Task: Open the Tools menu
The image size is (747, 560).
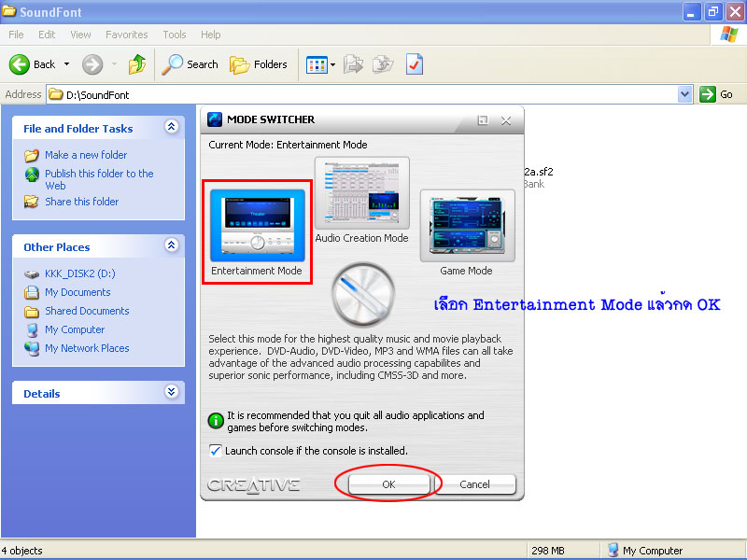Action: 175,35
